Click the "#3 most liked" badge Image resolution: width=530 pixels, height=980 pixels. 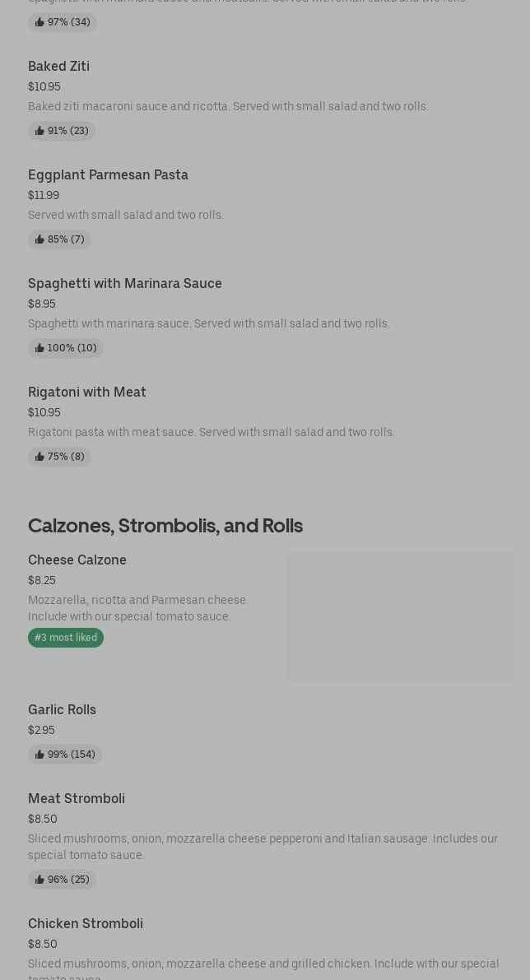[x=66, y=638]
